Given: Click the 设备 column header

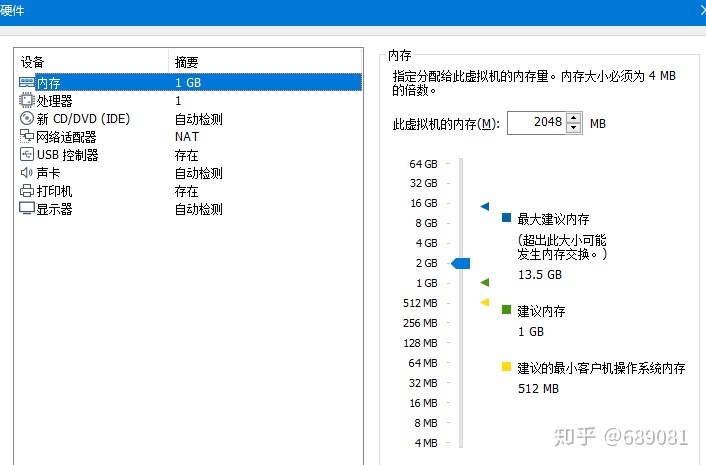Looking at the screenshot, I should click(x=92, y=62).
